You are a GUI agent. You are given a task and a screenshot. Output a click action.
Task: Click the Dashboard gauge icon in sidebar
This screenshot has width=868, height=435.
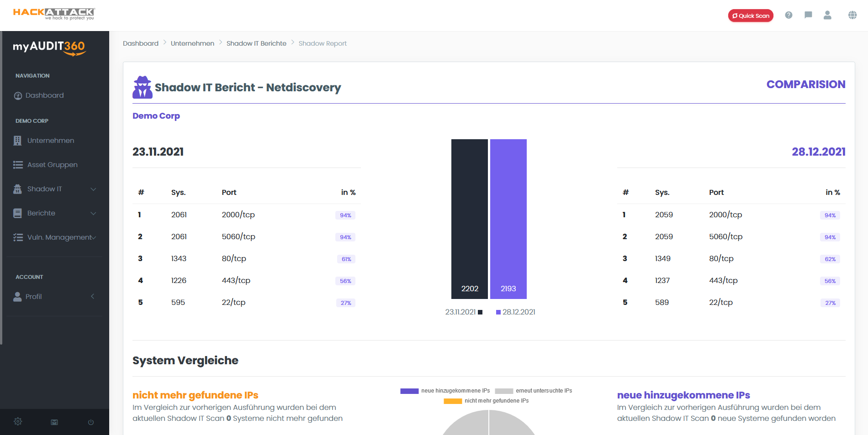click(18, 95)
